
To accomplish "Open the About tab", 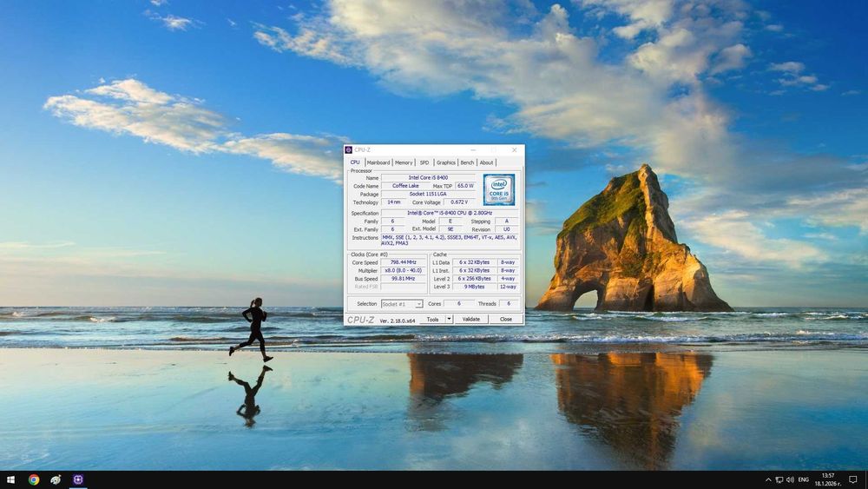I will click(486, 162).
